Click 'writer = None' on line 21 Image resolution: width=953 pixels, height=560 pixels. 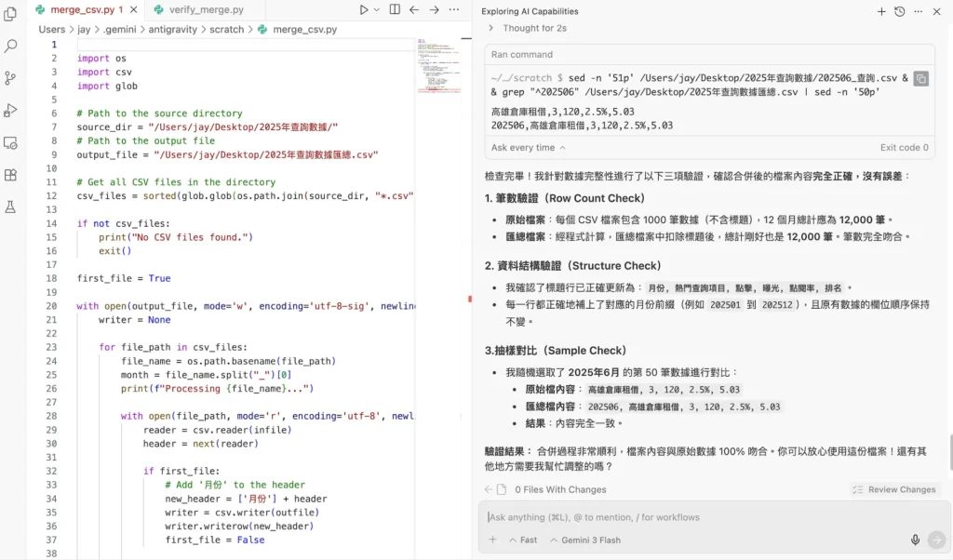coord(134,319)
